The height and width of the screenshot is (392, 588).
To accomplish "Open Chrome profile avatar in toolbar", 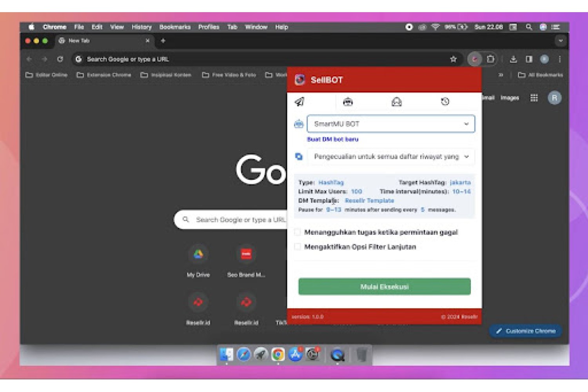I will (544, 59).
